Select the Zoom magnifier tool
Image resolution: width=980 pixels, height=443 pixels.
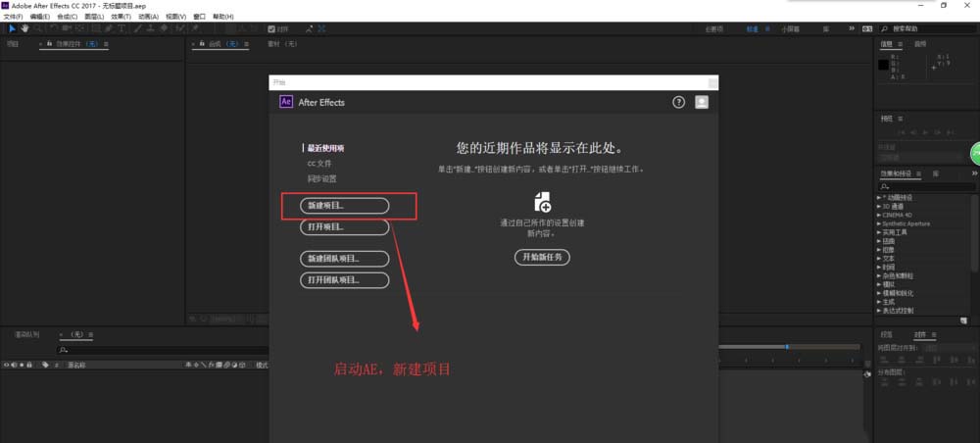coord(38,28)
